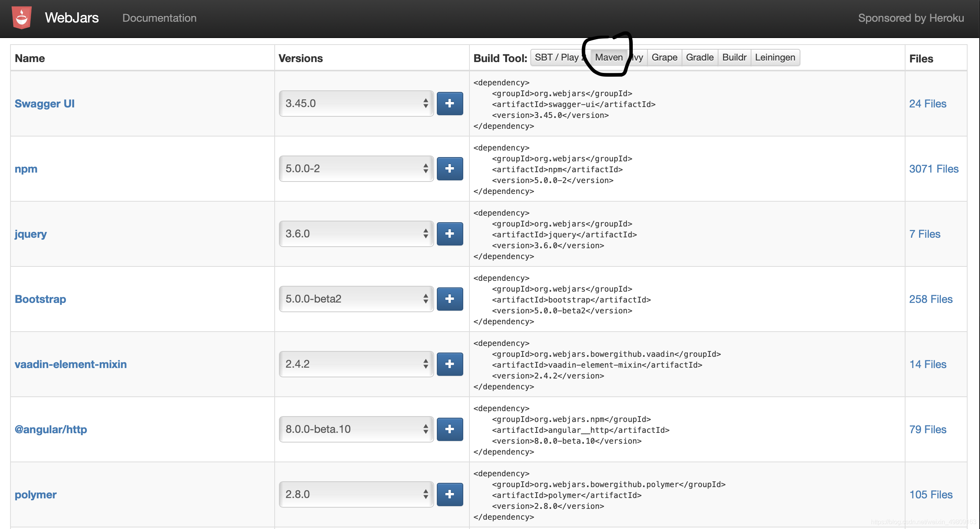Click the plus button in jquery row
The width and height of the screenshot is (980, 529).
click(x=450, y=234)
